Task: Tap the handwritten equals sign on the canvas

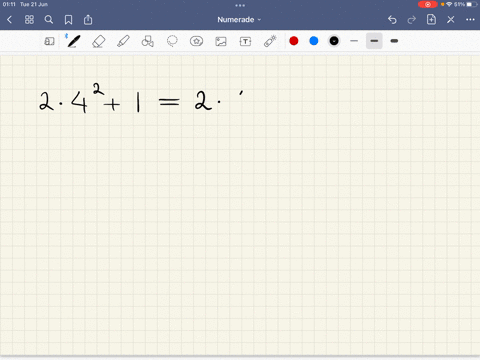Action: click(x=169, y=101)
